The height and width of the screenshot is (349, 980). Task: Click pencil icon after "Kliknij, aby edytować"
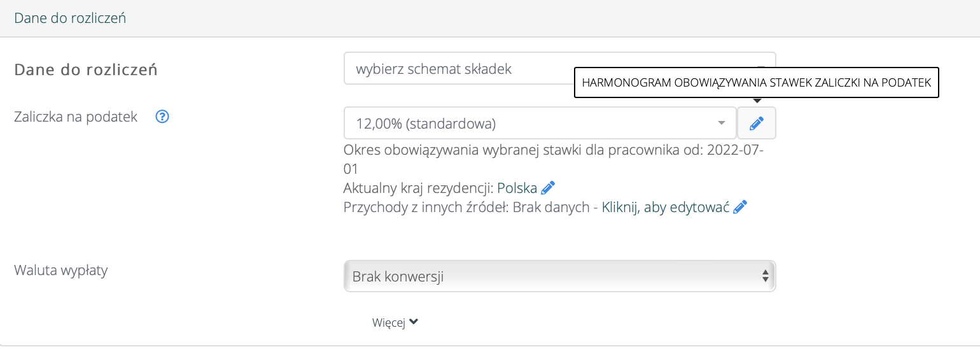coord(740,207)
